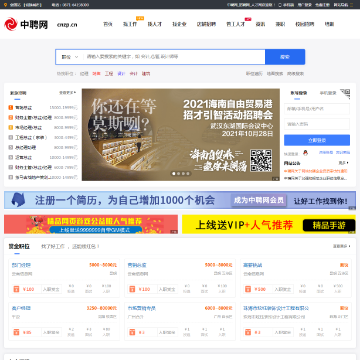Select the fourth carousel indicator dot

[x=188, y=174]
